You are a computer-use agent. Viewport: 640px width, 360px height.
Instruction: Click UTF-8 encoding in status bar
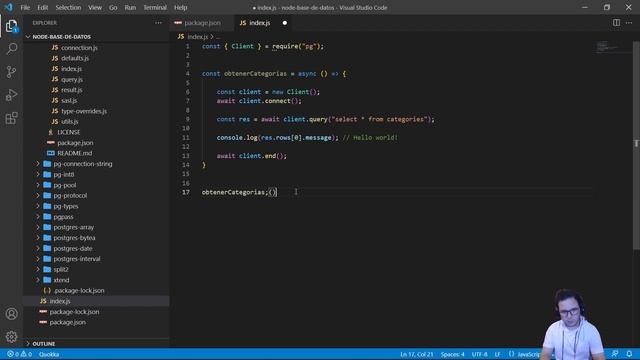click(x=480, y=354)
